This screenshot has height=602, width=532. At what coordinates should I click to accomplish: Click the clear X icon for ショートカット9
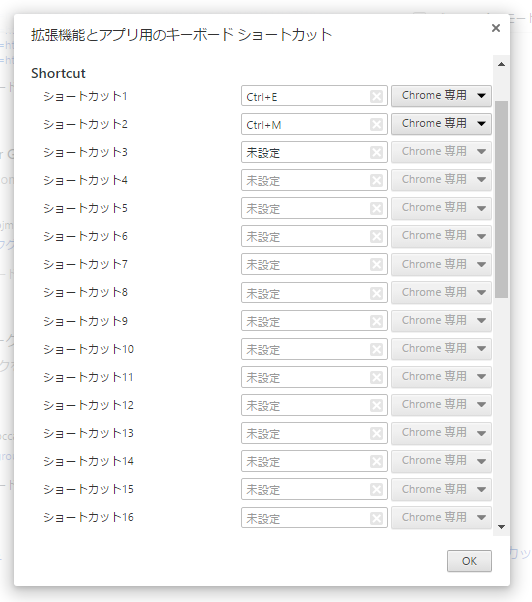[x=376, y=321]
